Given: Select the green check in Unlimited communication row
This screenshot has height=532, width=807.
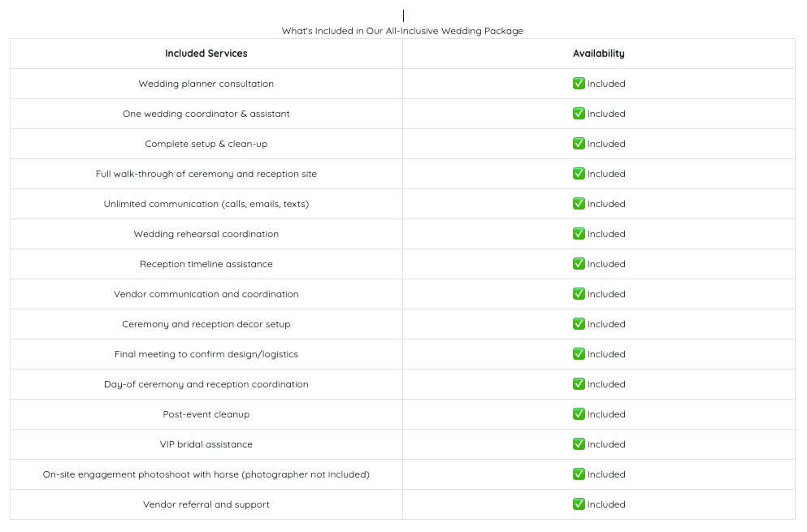Looking at the screenshot, I should click(579, 204).
